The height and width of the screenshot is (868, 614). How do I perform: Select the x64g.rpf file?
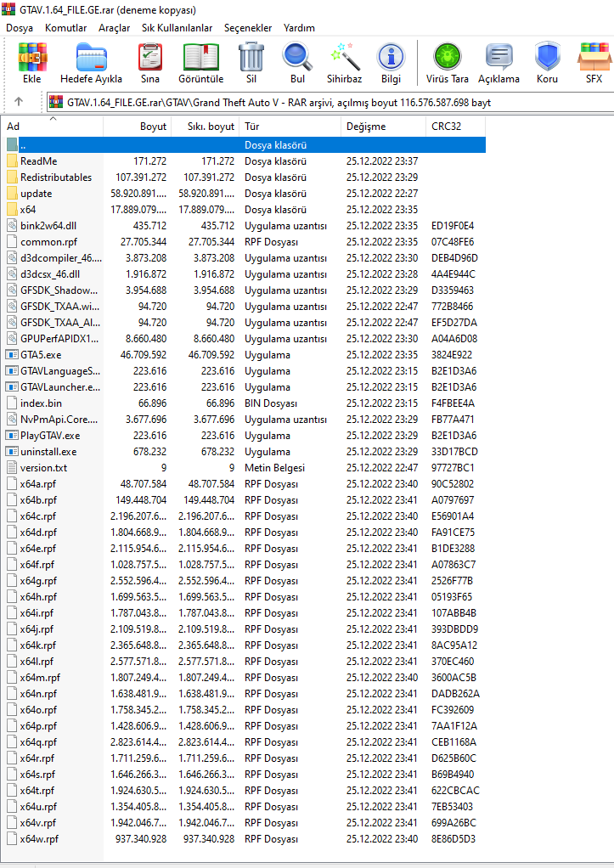pos(38,581)
